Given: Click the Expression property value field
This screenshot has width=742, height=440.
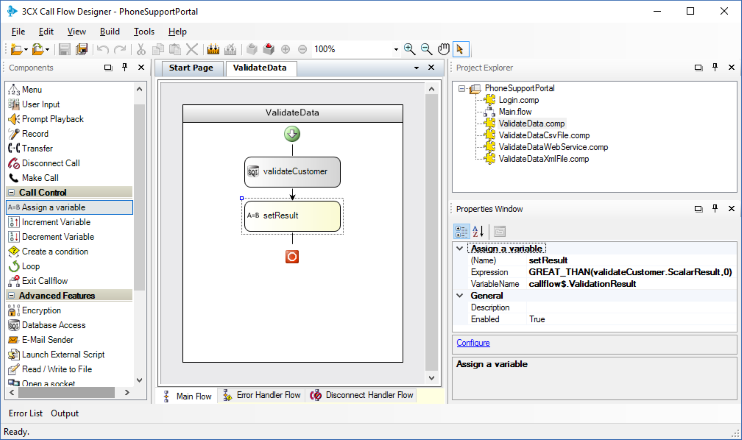Looking at the screenshot, I should pyautogui.click(x=631, y=272).
